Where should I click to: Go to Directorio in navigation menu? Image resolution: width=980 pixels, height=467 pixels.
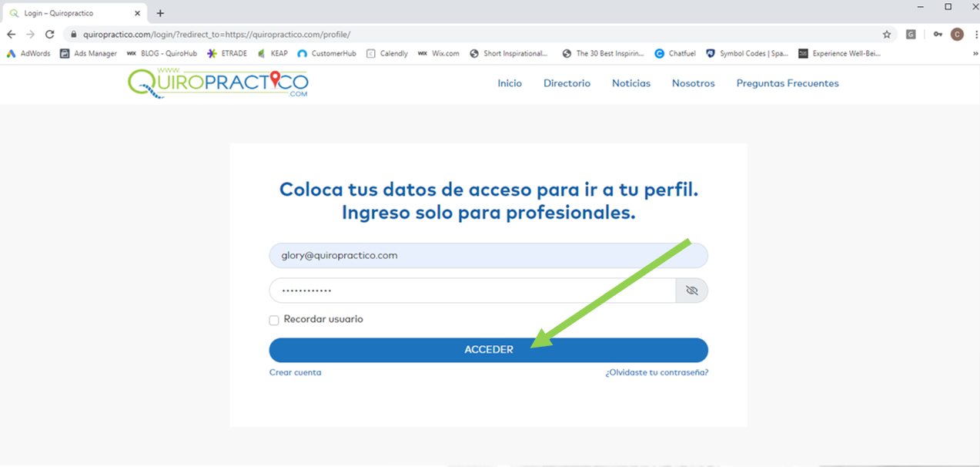click(x=567, y=83)
